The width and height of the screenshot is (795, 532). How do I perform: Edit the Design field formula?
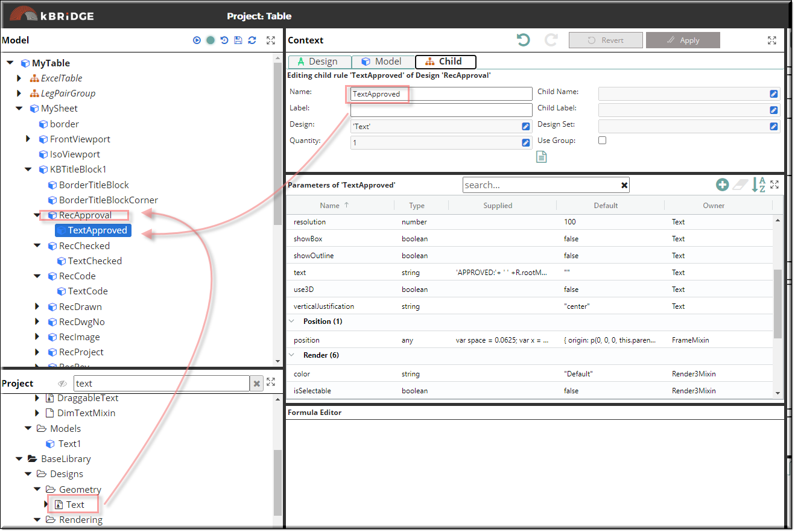526,127
